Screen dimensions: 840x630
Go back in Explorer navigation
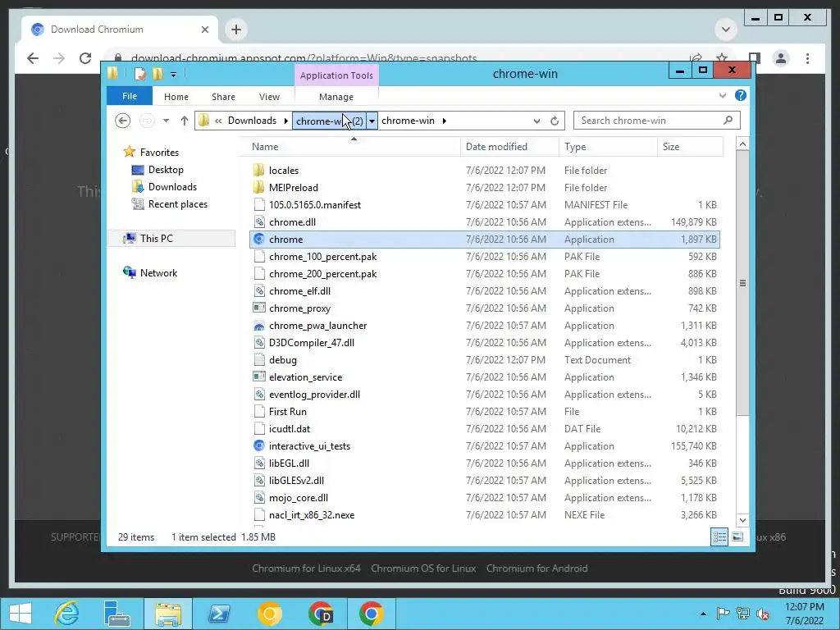[123, 121]
